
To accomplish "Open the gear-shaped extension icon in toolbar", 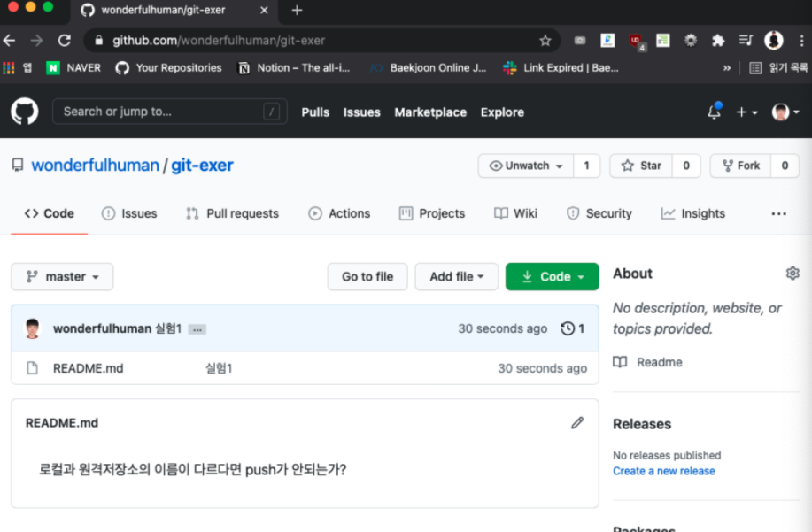I will (691, 41).
